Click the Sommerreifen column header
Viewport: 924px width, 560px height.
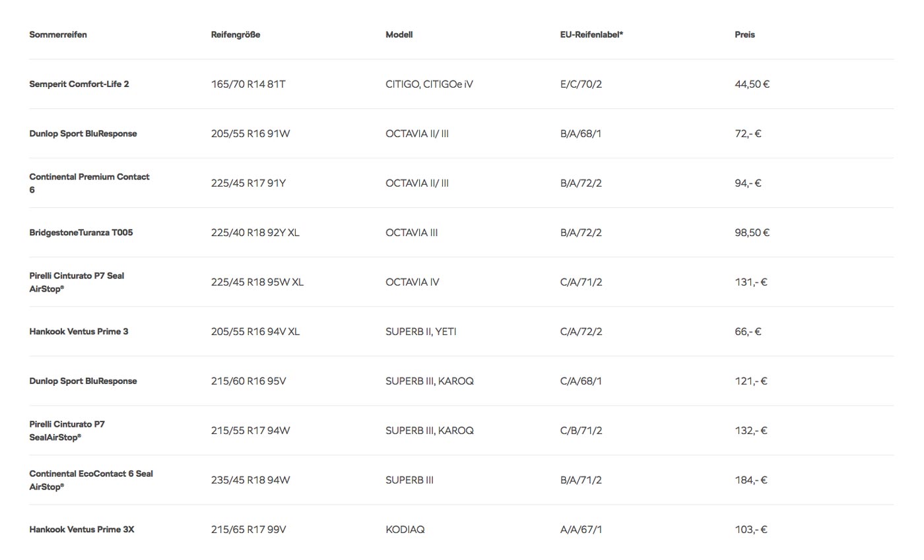click(x=58, y=34)
